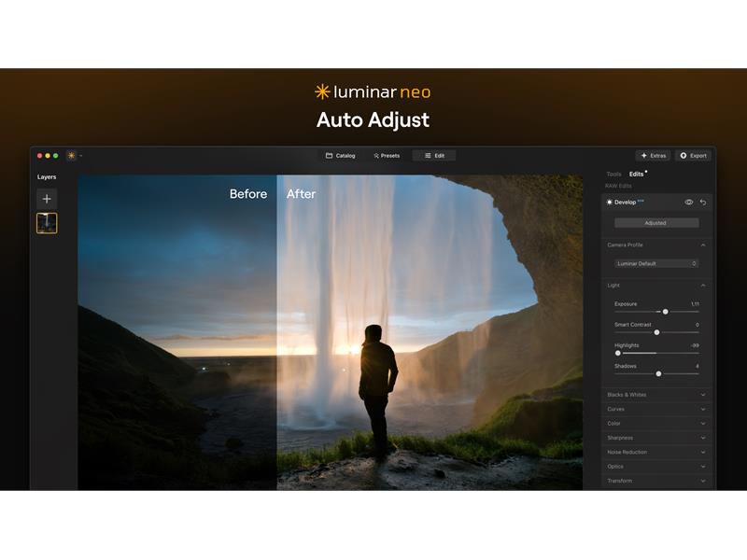This screenshot has width=747, height=560.
Task: Click the Exposure slider handle
Action: point(666,312)
